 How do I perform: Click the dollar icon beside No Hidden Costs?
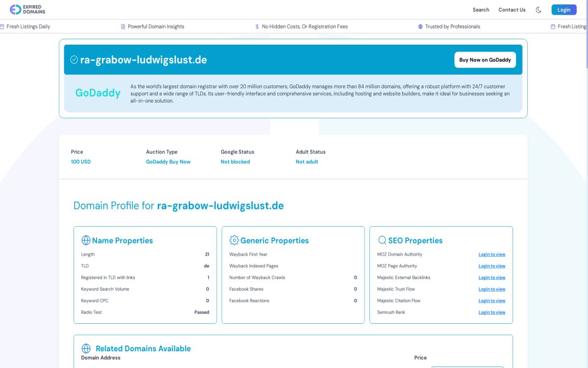pos(256,26)
